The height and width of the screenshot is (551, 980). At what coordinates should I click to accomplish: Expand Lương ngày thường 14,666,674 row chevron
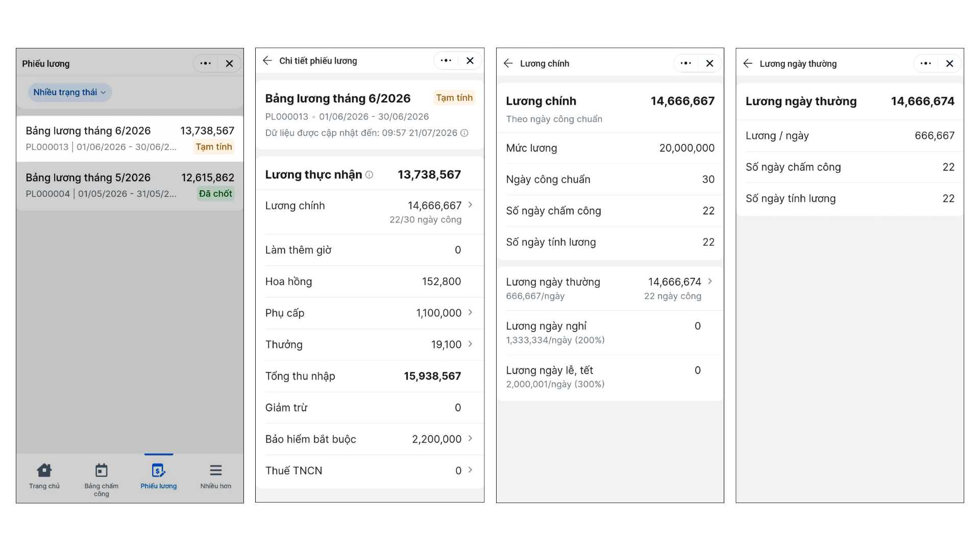710,281
